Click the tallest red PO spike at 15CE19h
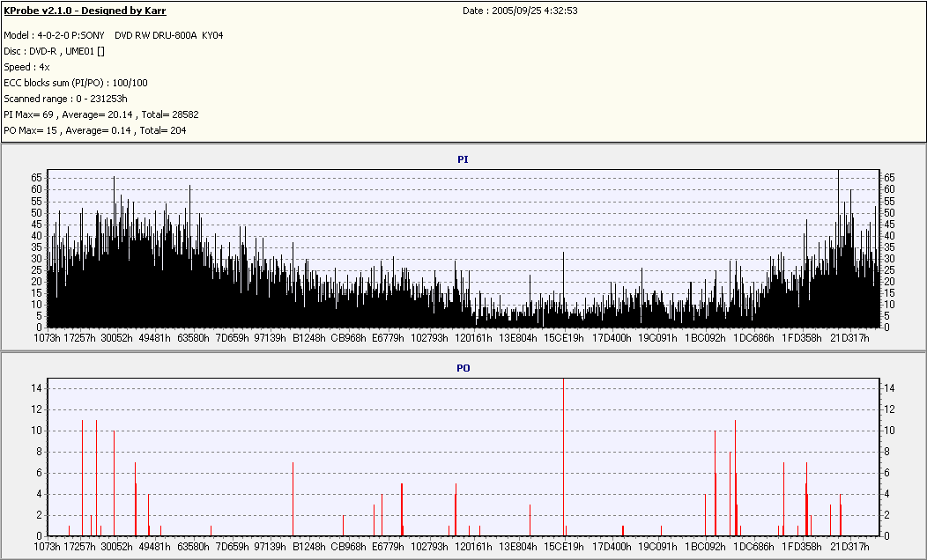Image resolution: width=927 pixels, height=560 pixels. click(563, 457)
